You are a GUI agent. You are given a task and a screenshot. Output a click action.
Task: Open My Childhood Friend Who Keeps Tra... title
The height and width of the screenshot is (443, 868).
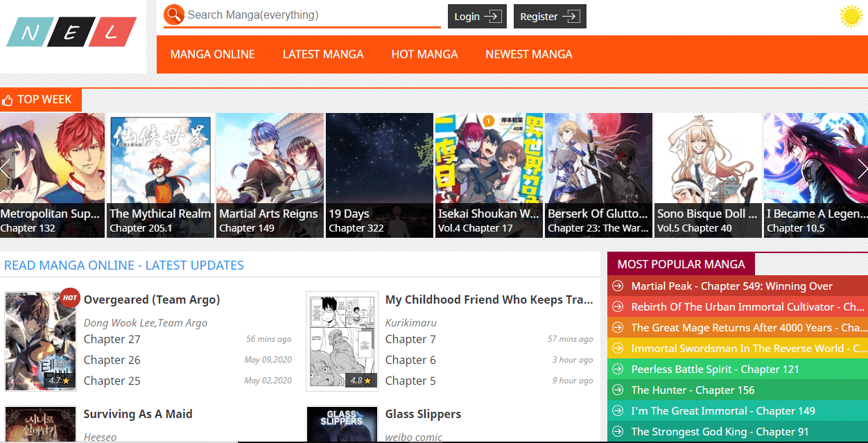pos(489,299)
